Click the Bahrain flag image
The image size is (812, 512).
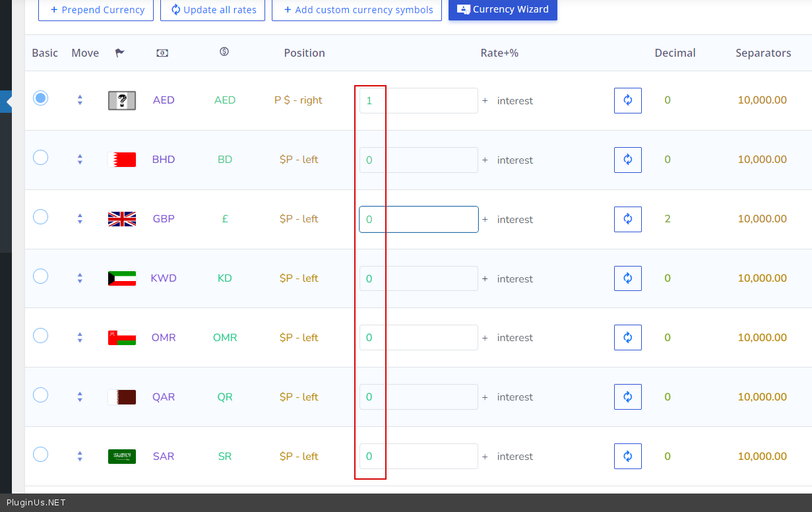(x=122, y=160)
